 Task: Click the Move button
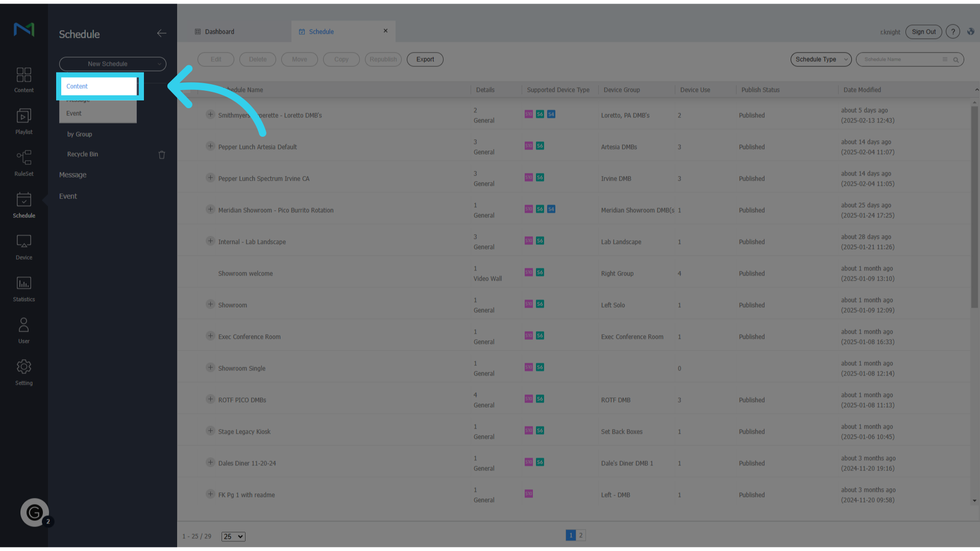tap(300, 60)
